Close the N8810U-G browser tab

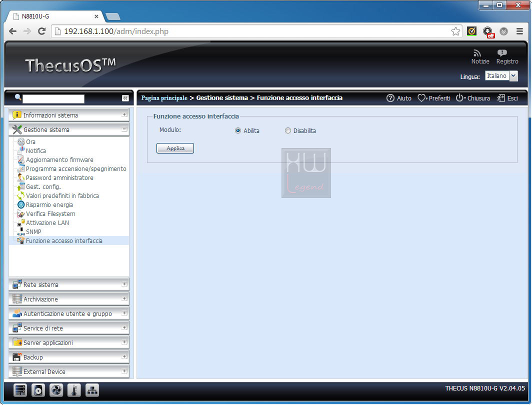[96, 16]
